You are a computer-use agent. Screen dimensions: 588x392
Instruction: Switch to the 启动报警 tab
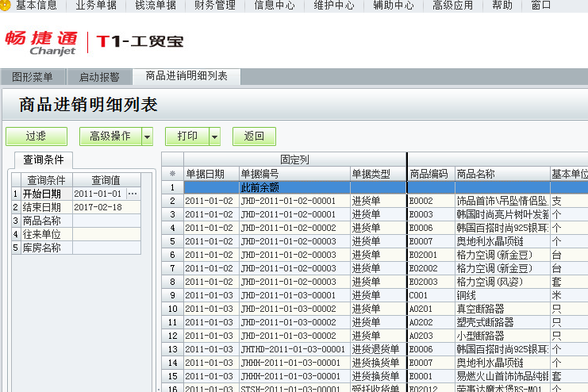99,77
